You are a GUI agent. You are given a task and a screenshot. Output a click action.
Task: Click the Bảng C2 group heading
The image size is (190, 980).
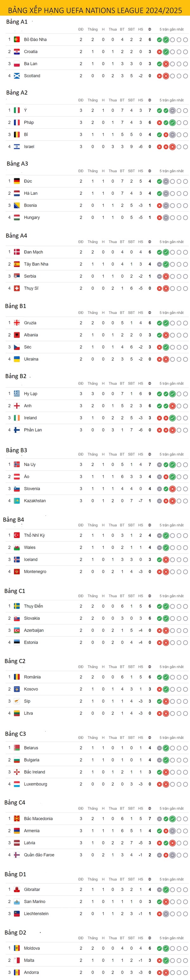(x=15, y=661)
